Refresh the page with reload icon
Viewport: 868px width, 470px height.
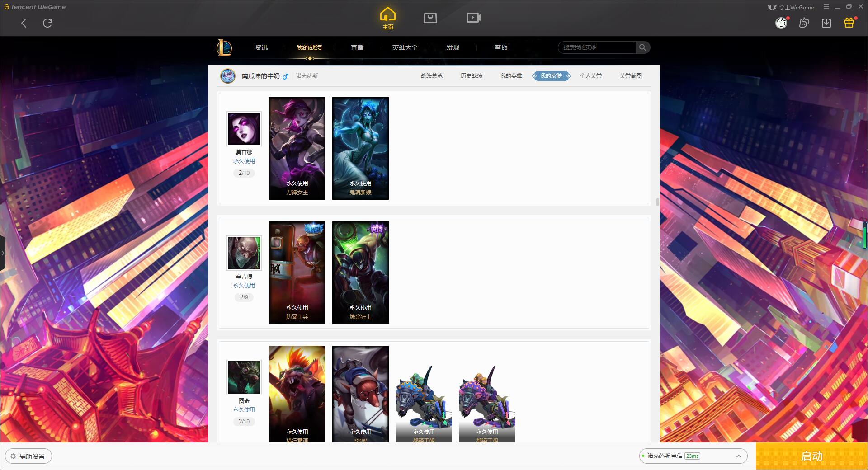click(x=47, y=23)
